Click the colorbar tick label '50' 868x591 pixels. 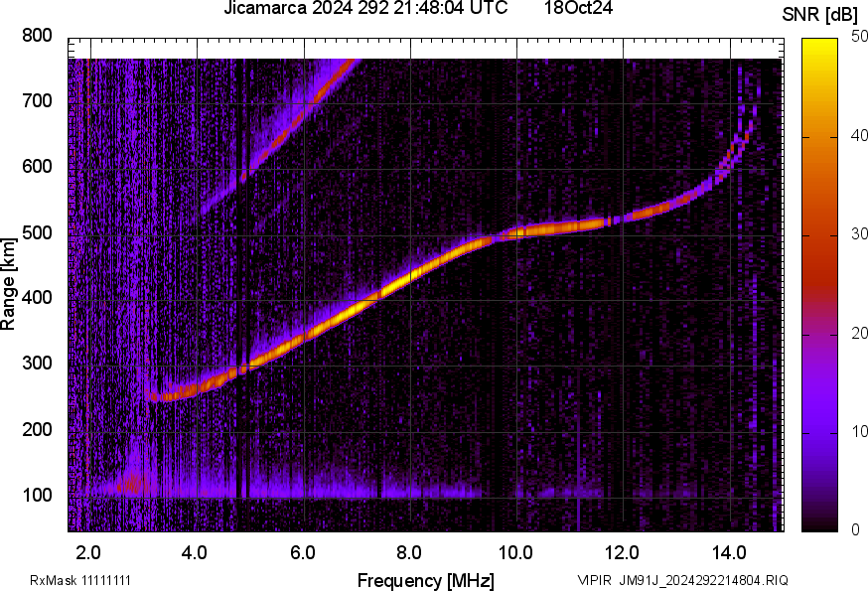[x=859, y=37]
